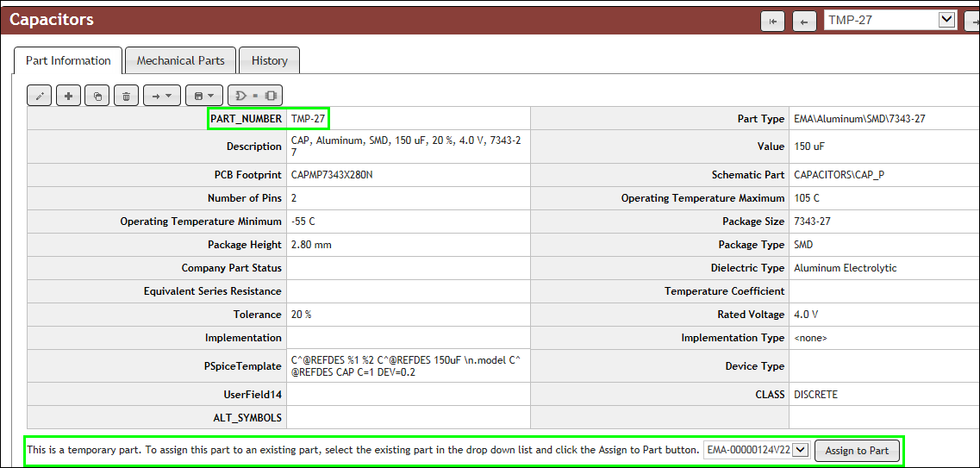
Task: Click the Temperature Coefficient label
Action: click(724, 291)
